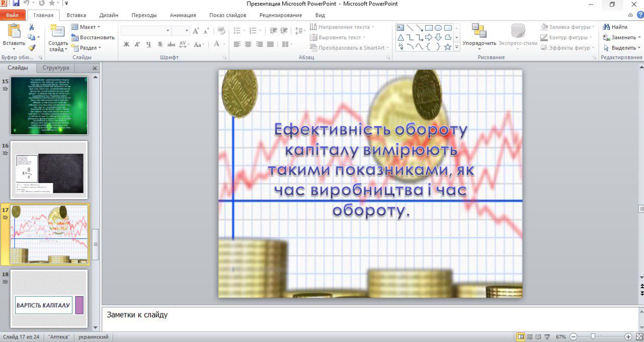Toggle align text right
The height and width of the screenshot is (342, 644).
pyautogui.click(x=260, y=44)
